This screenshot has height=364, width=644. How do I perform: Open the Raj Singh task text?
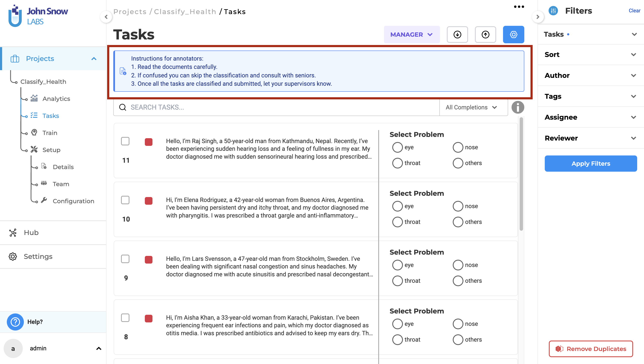click(269, 149)
